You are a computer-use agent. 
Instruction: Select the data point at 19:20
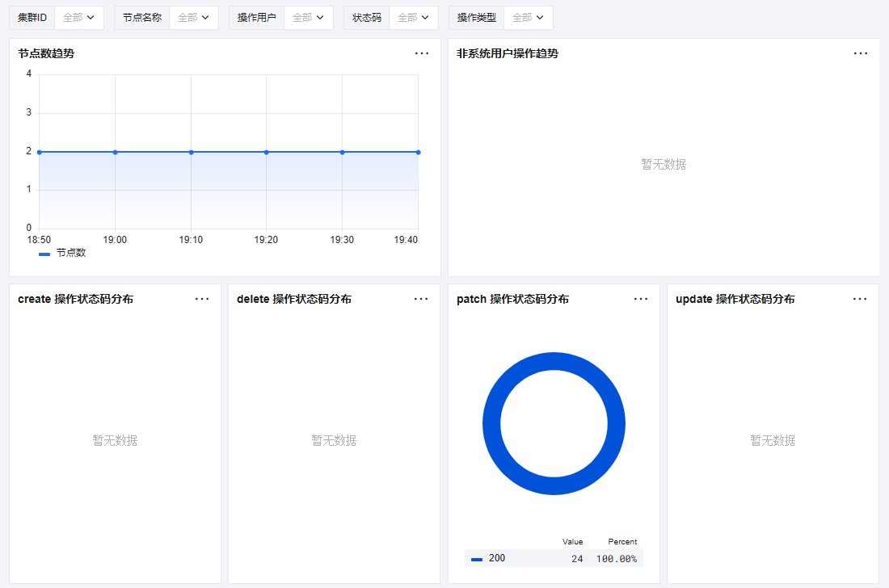click(x=267, y=152)
